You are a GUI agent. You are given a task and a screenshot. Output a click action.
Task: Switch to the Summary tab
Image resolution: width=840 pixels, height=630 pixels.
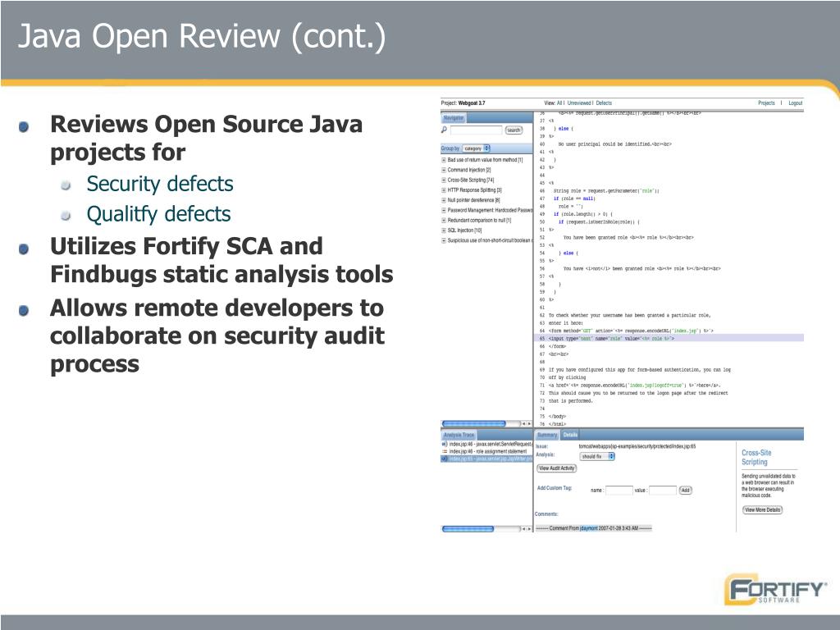click(x=547, y=435)
